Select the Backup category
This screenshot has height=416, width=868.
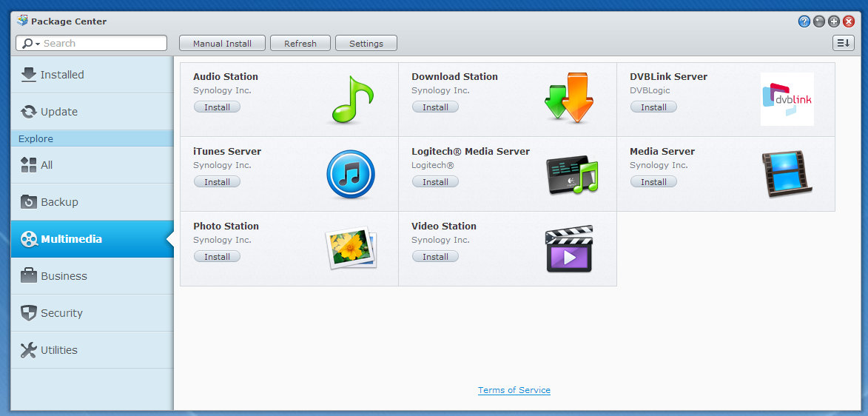tap(92, 201)
